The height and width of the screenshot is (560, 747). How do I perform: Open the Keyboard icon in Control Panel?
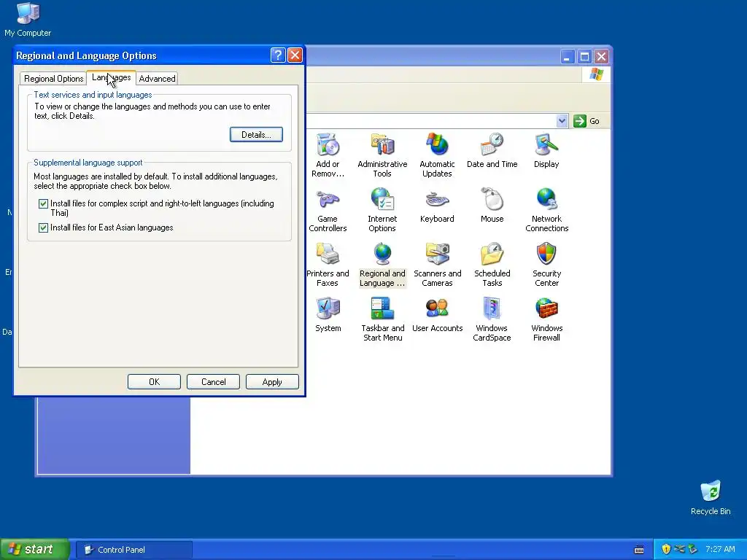tap(437, 205)
